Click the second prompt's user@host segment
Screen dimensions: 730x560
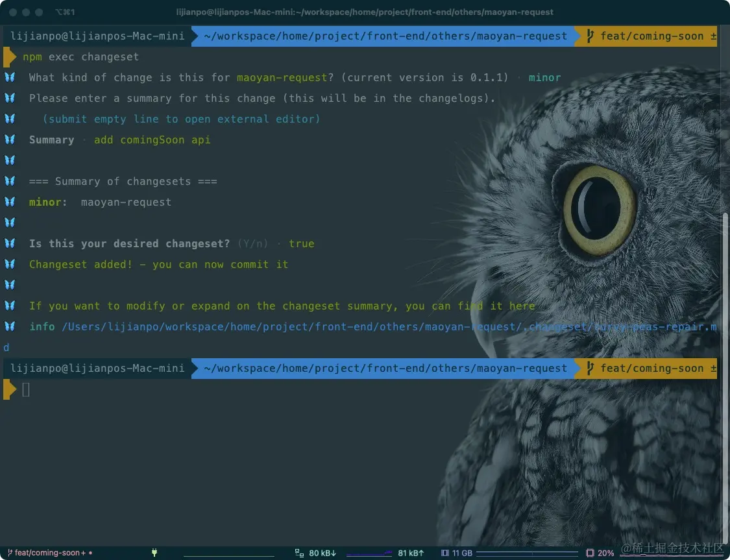(x=97, y=368)
